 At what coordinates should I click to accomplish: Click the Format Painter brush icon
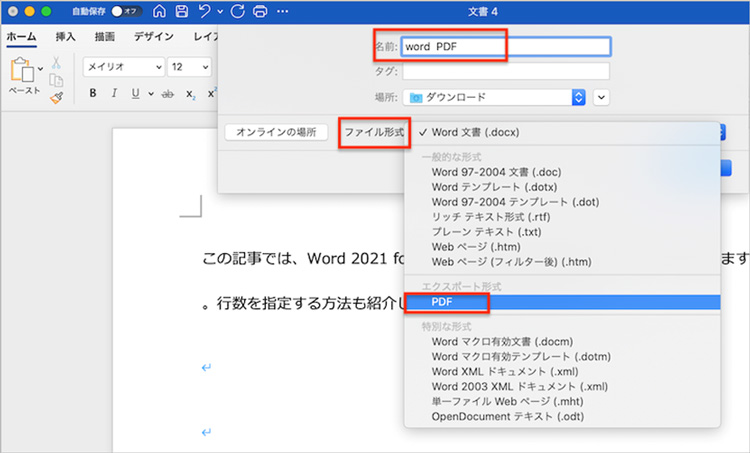click(56, 97)
